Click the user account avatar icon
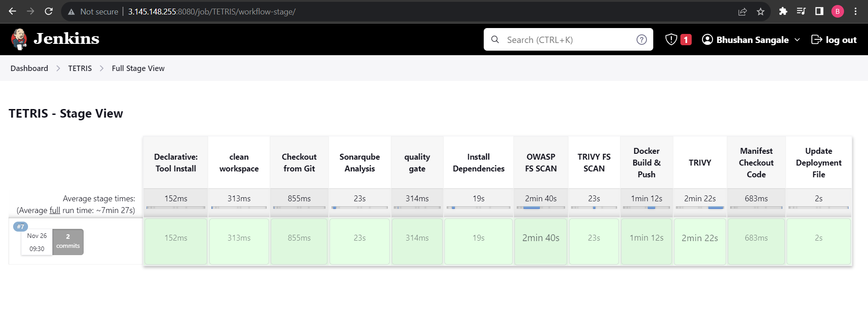The image size is (868, 313). 707,40
